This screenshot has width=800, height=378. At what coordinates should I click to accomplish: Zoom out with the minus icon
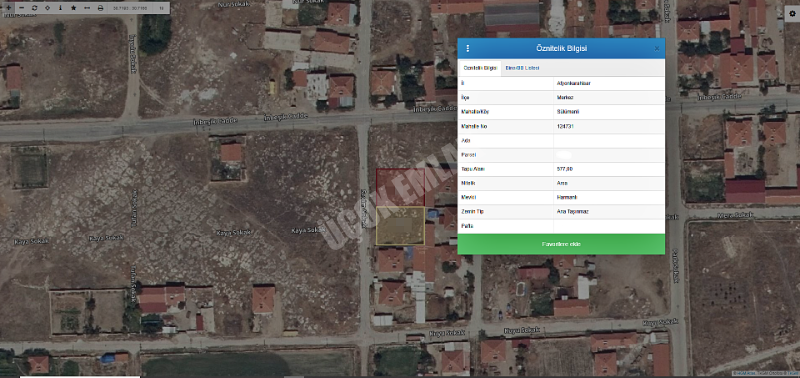coord(21,8)
